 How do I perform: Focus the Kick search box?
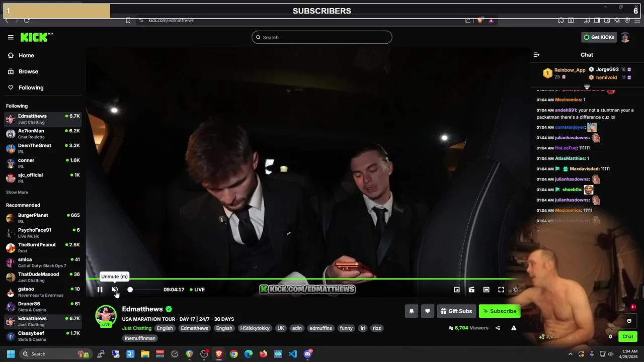[322, 37]
